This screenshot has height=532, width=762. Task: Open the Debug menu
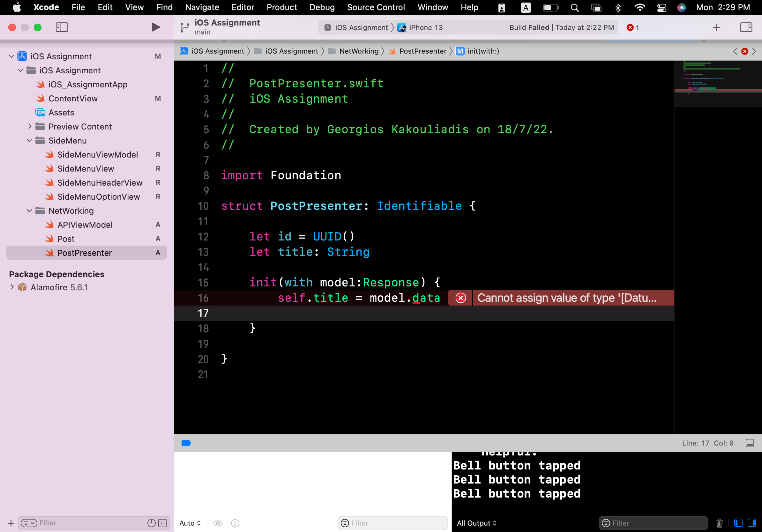[322, 7]
